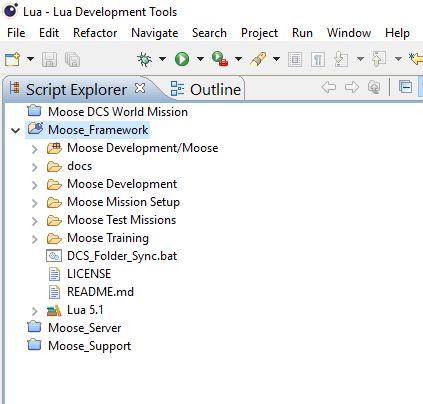Expand the Moose Training folder
Viewport: 423px width, 404px height.
[34, 239]
